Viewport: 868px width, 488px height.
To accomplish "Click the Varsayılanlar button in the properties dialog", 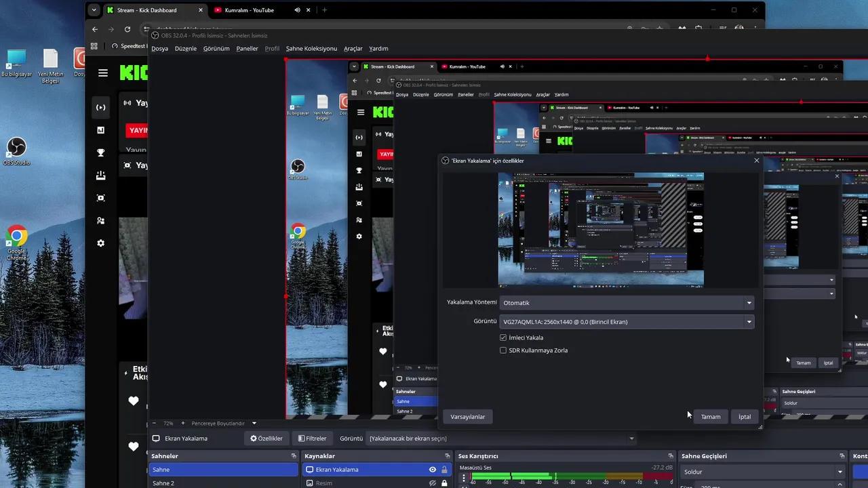I will (x=468, y=417).
